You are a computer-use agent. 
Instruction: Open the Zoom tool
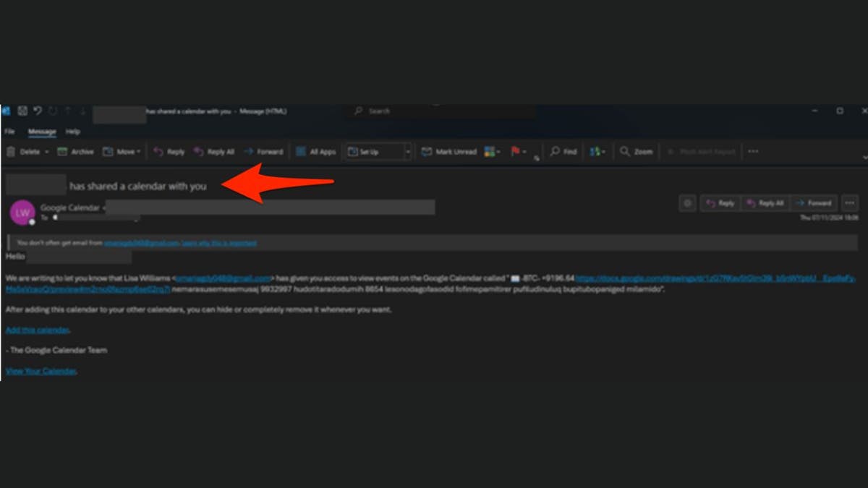tap(637, 152)
